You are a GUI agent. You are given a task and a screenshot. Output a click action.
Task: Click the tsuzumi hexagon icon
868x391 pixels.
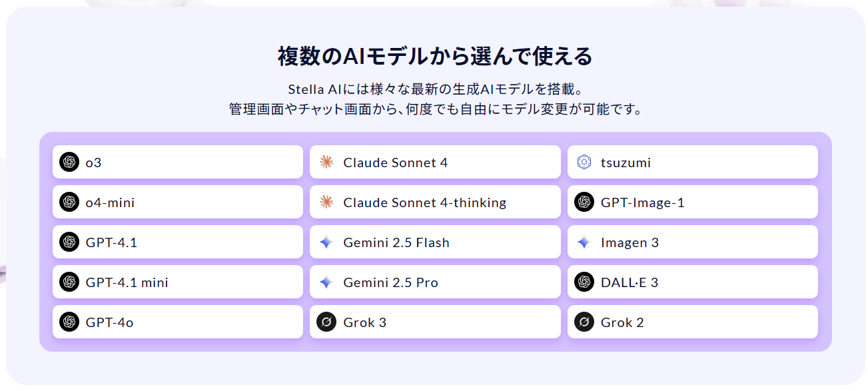pos(584,162)
